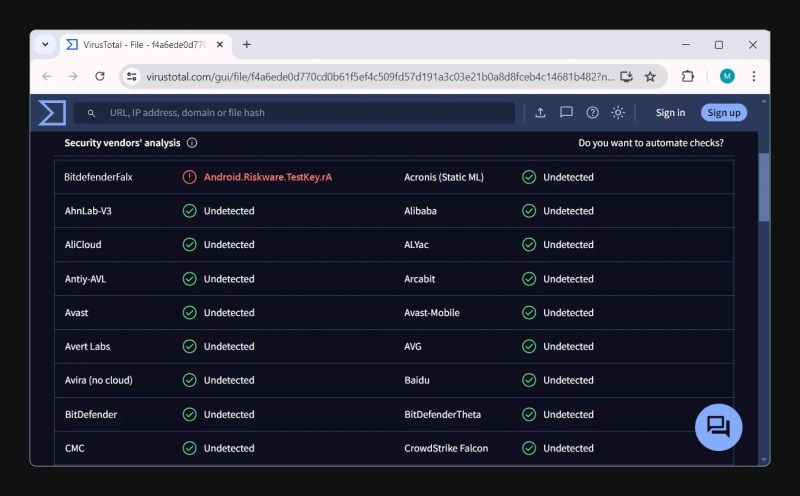The height and width of the screenshot is (496, 800).
Task: Open the comments icon in the header
Action: coord(566,113)
